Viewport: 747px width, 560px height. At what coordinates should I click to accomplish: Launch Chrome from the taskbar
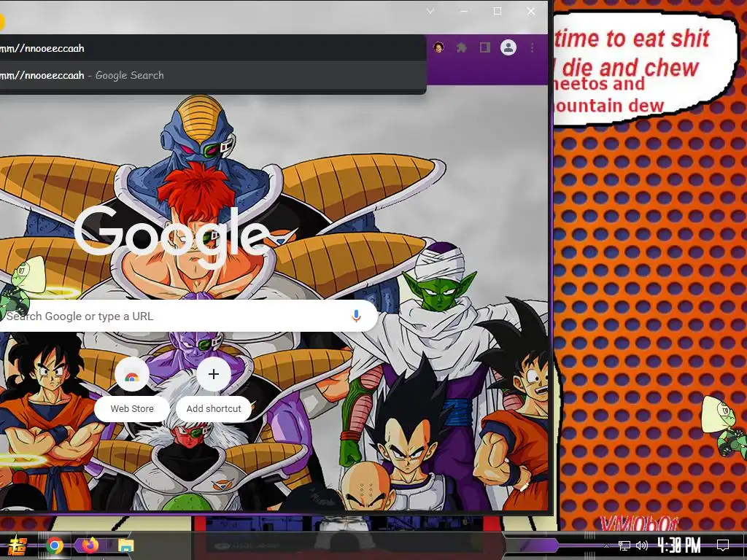click(x=54, y=545)
